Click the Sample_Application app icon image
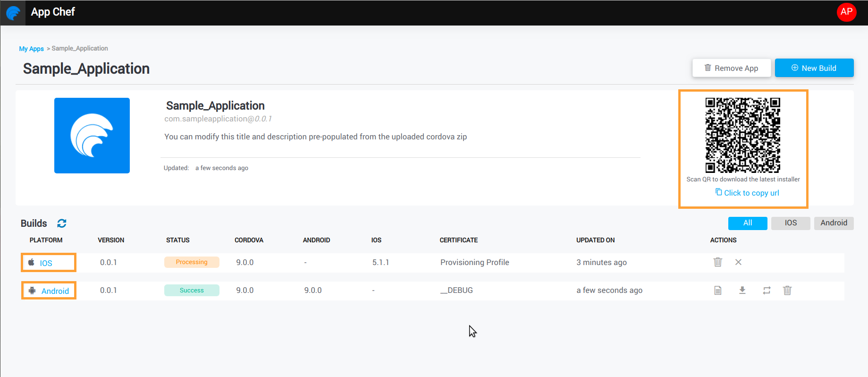The height and width of the screenshot is (377, 868). coord(92,136)
